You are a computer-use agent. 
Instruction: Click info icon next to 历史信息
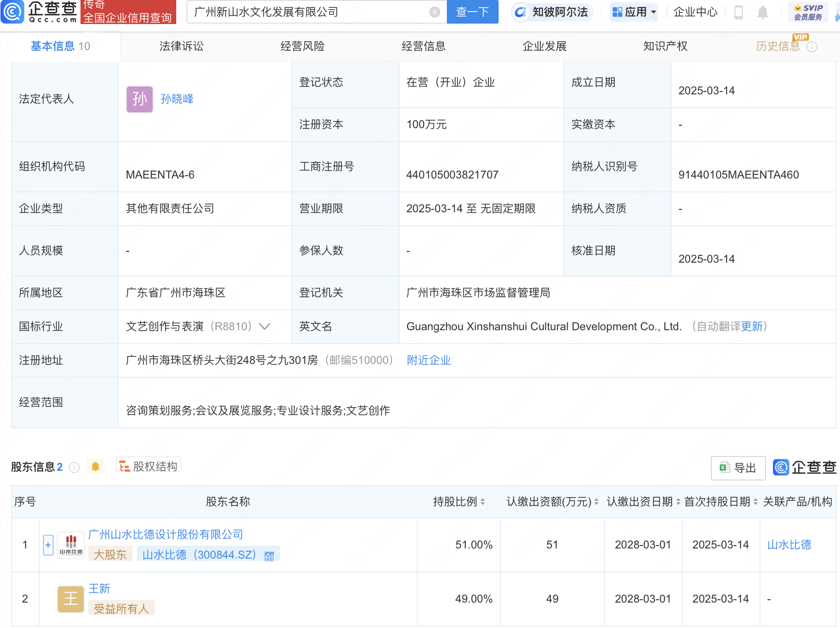pyautogui.click(x=812, y=47)
